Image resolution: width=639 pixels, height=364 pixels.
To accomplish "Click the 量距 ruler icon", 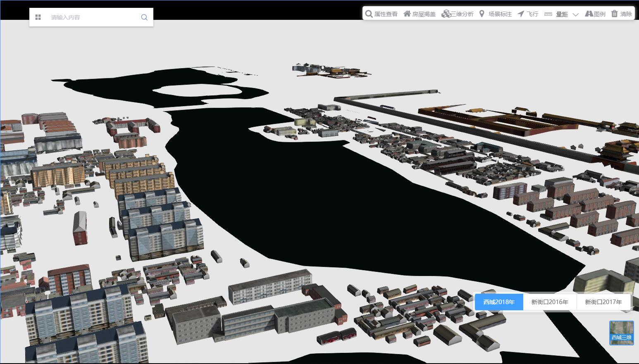I will (x=548, y=14).
